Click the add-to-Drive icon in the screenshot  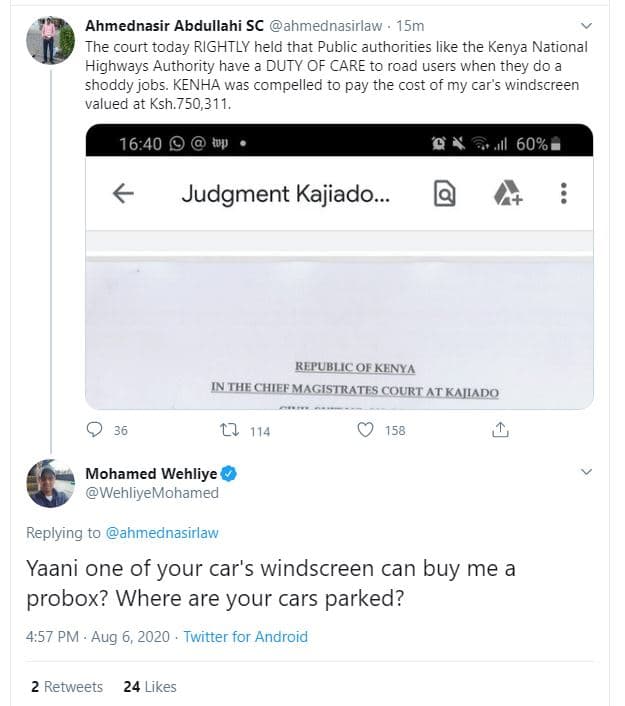pos(508,194)
